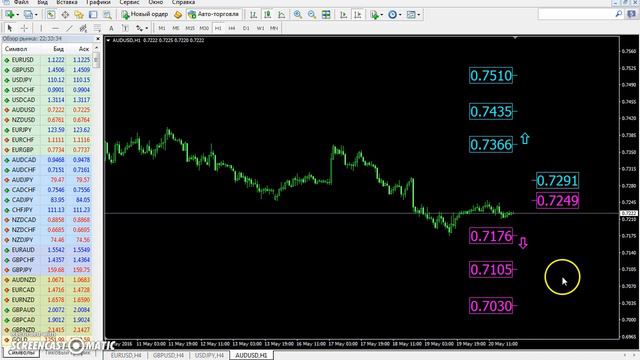Select the text label tool

pyautogui.click(x=125, y=28)
